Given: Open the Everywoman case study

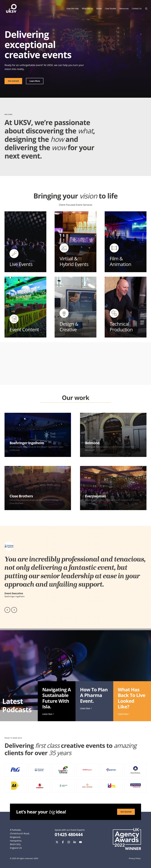Looking at the screenshot, I should click(113, 488).
